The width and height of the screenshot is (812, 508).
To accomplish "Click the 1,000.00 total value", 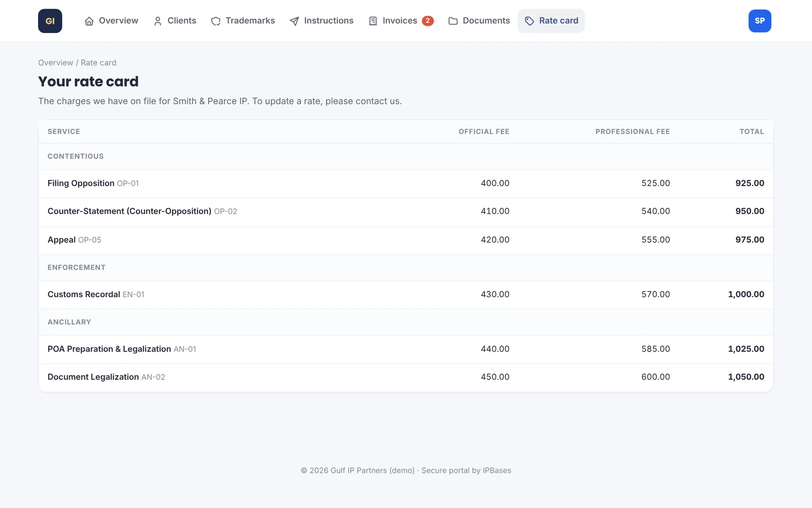I will (x=746, y=295).
